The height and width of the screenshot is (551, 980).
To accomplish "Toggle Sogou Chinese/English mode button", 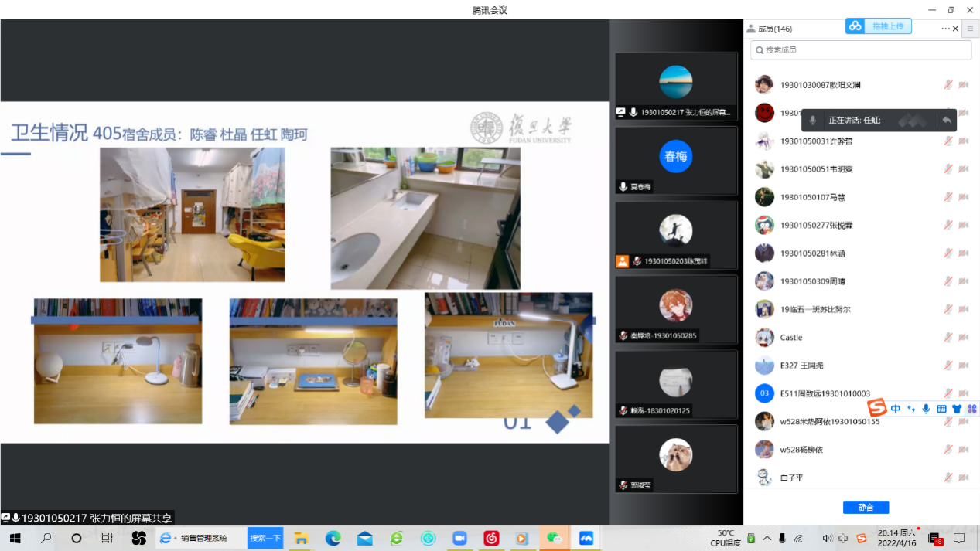I will coord(896,409).
